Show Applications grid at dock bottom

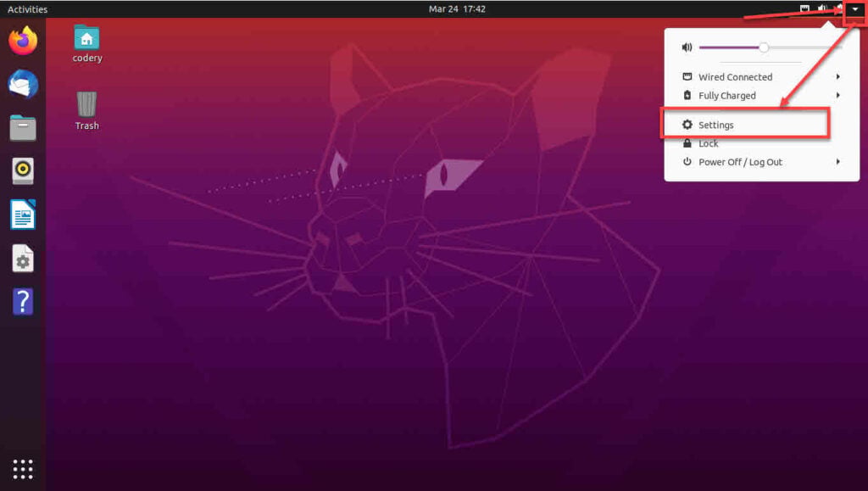tap(23, 469)
